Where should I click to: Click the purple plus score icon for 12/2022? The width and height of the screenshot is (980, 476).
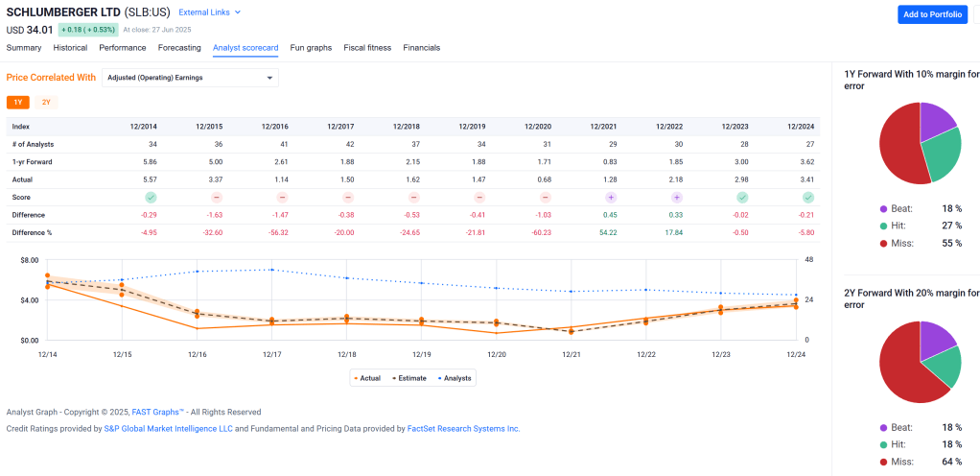pyautogui.click(x=677, y=197)
